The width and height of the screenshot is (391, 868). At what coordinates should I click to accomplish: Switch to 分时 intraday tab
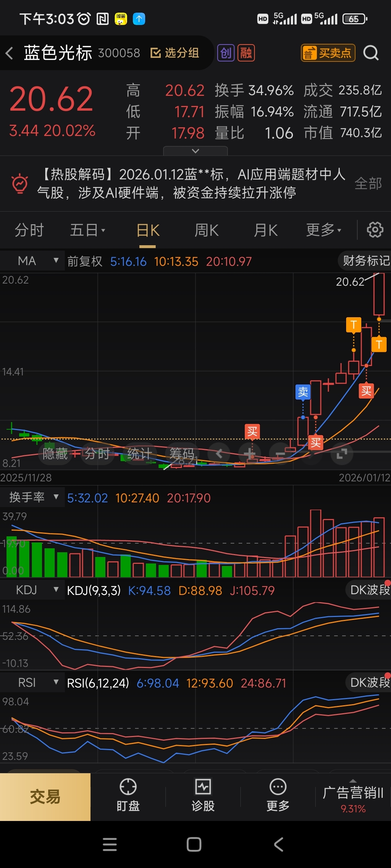[x=29, y=230]
